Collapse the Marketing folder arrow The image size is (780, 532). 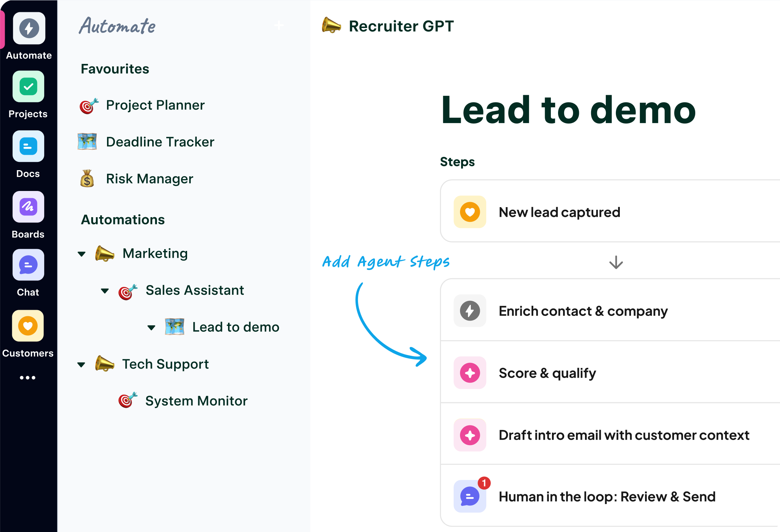pyautogui.click(x=82, y=254)
